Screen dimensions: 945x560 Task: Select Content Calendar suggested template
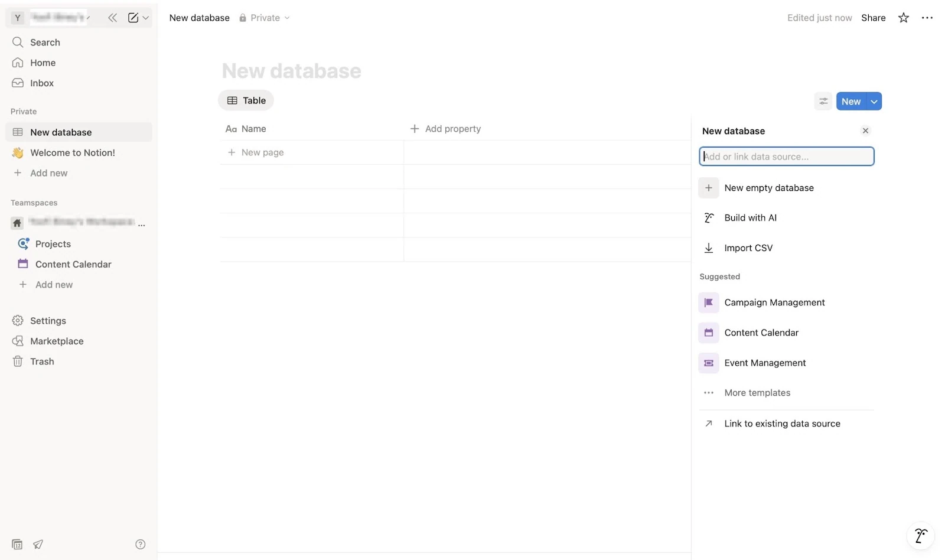tap(786, 333)
